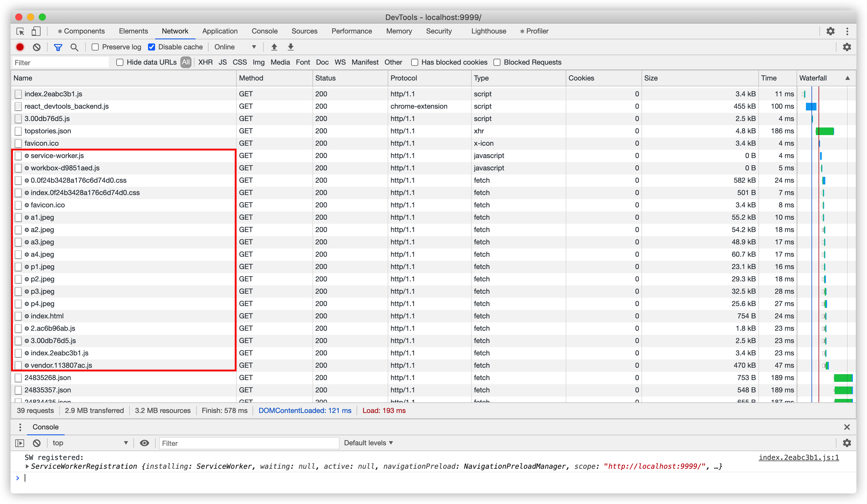Check Has blocked cookies
Viewport: 867px width, 504px height.
pos(415,62)
